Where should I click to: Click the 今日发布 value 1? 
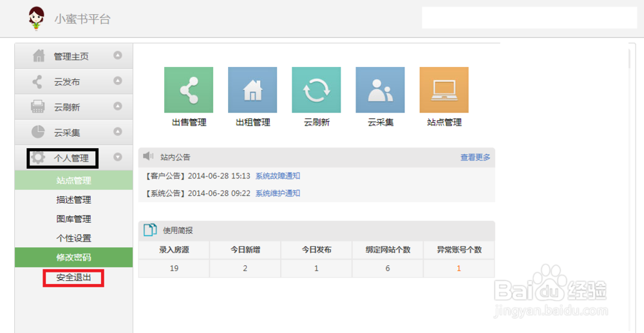tap(316, 268)
